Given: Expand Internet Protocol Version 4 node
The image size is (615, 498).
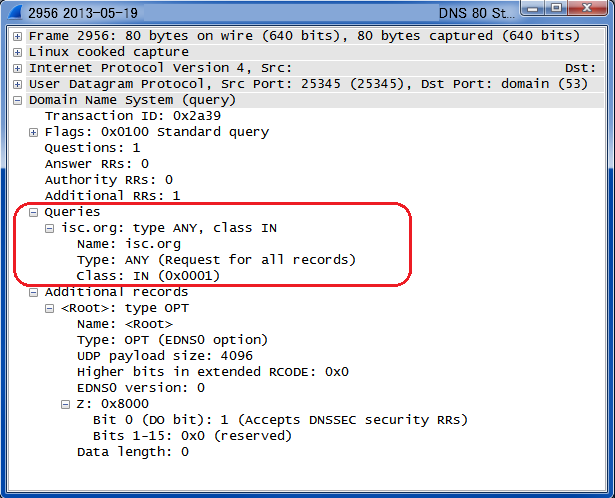Looking at the screenshot, I should 17,68.
